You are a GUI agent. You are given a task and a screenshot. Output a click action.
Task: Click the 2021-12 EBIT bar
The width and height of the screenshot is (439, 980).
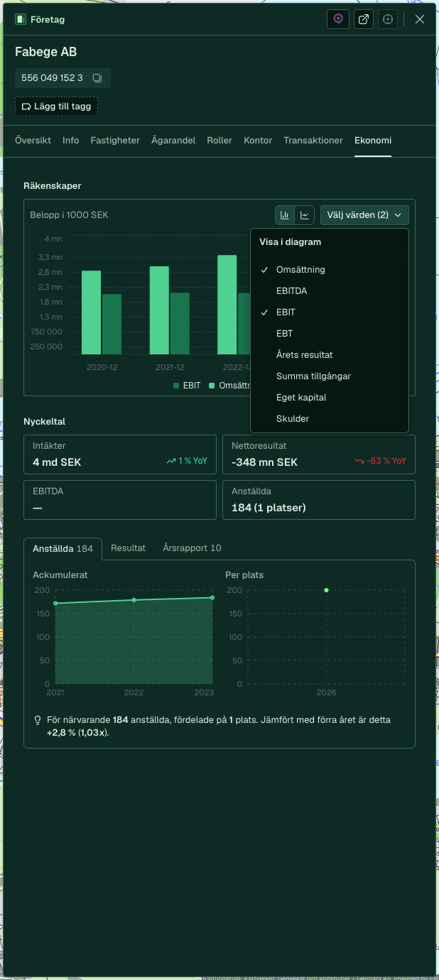180,324
